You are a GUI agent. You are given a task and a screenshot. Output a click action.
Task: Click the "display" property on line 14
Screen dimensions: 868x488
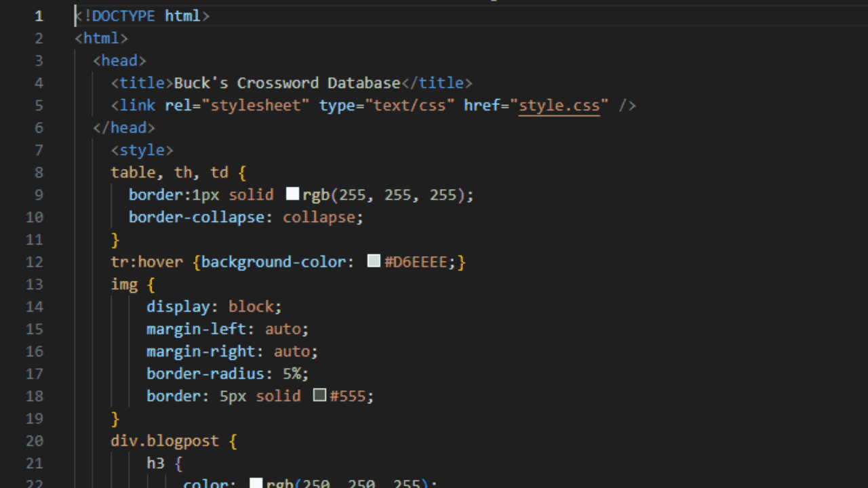[178, 306]
